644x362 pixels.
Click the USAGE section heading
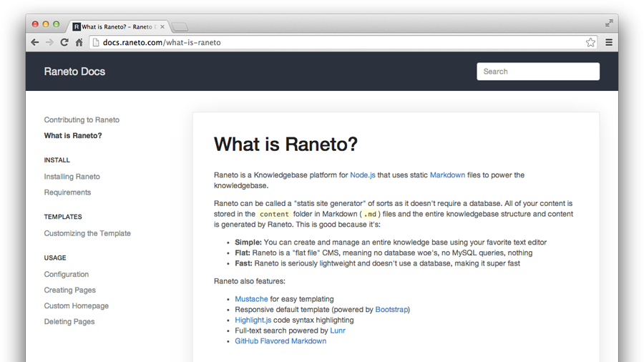coord(55,258)
